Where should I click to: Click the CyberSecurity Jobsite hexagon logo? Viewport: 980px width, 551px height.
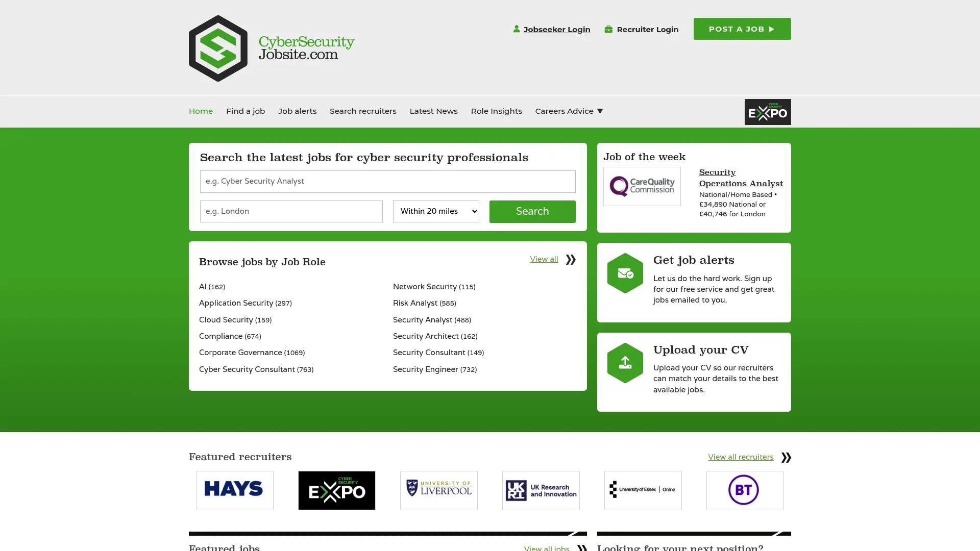point(218,48)
